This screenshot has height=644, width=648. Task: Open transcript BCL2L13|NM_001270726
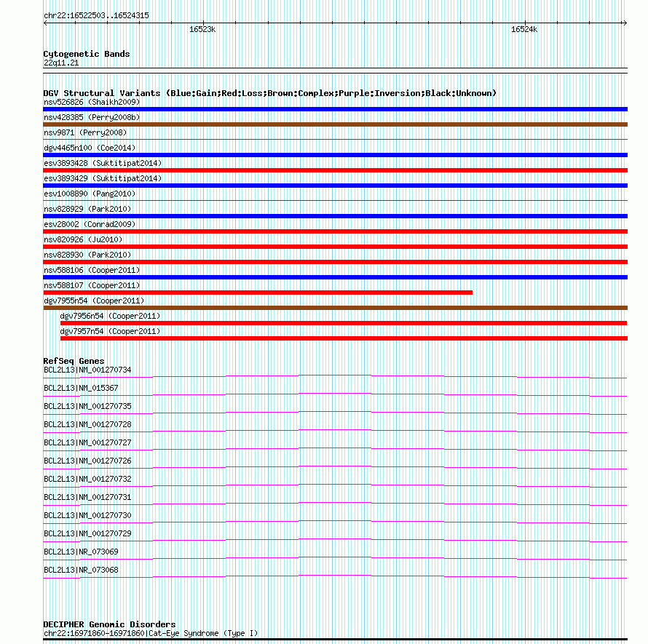click(x=87, y=461)
